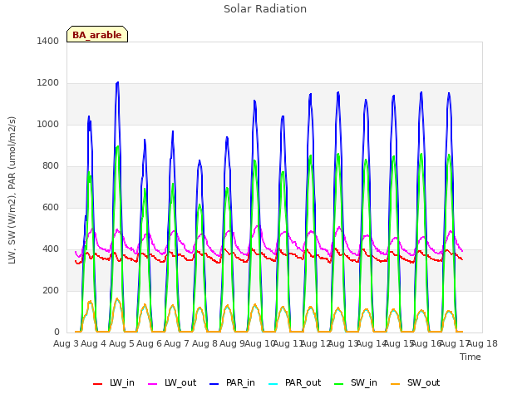
Task: Click the Solar Radiation chart title
Action: (x=265, y=9)
